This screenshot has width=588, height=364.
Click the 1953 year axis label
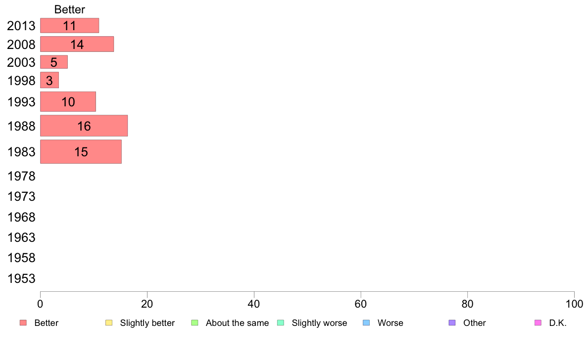(21, 278)
